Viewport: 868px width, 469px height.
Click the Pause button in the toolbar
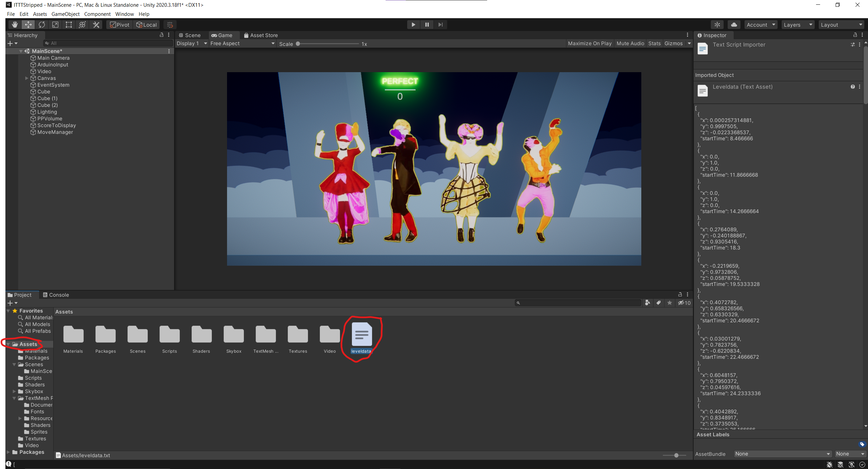pyautogui.click(x=427, y=24)
